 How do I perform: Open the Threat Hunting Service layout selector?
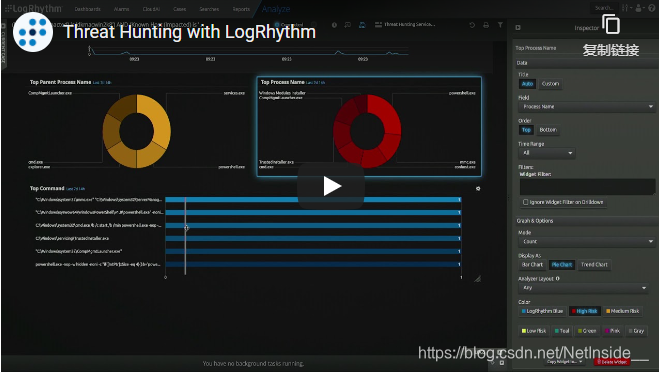tap(405, 25)
